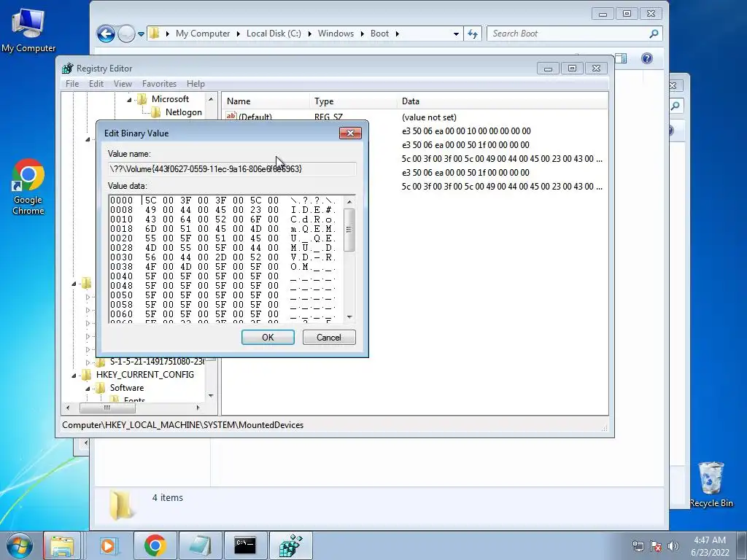Expand breadcrumb arrow after My Computer
The width and height of the screenshot is (747, 560).
pyautogui.click(x=239, y=34)
